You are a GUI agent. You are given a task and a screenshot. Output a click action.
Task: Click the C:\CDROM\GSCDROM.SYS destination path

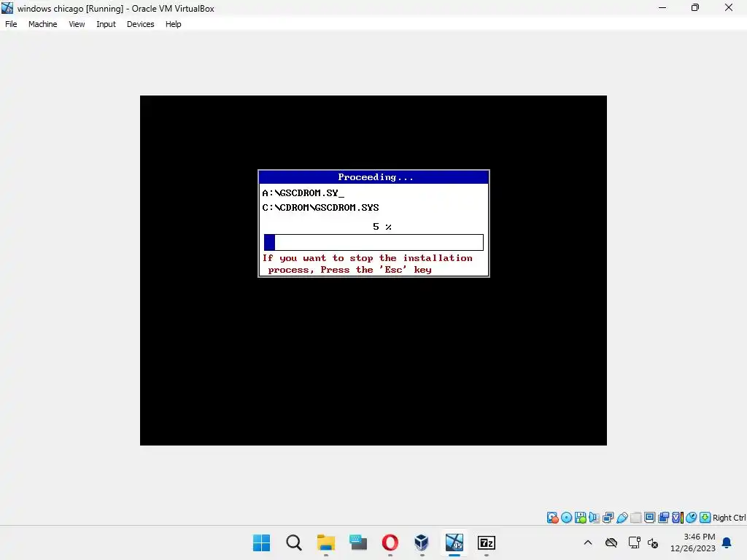point(321,208)
